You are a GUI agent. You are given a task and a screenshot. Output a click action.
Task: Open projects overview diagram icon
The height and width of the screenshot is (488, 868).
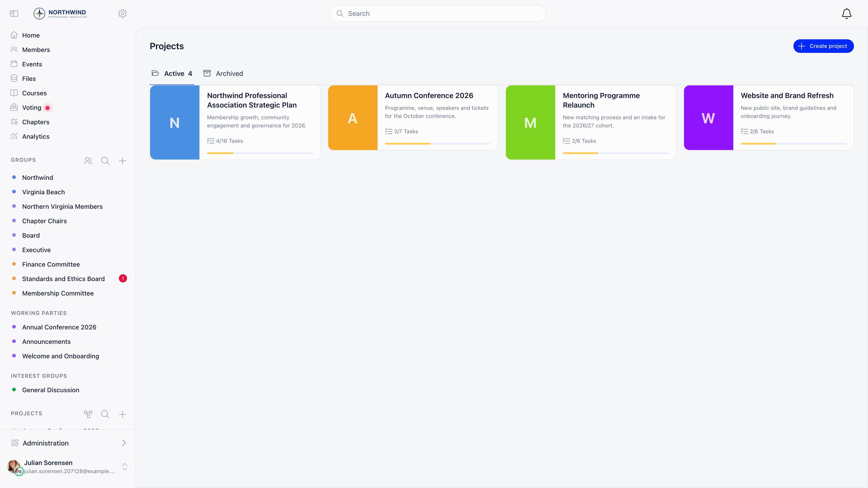point(88,414)
